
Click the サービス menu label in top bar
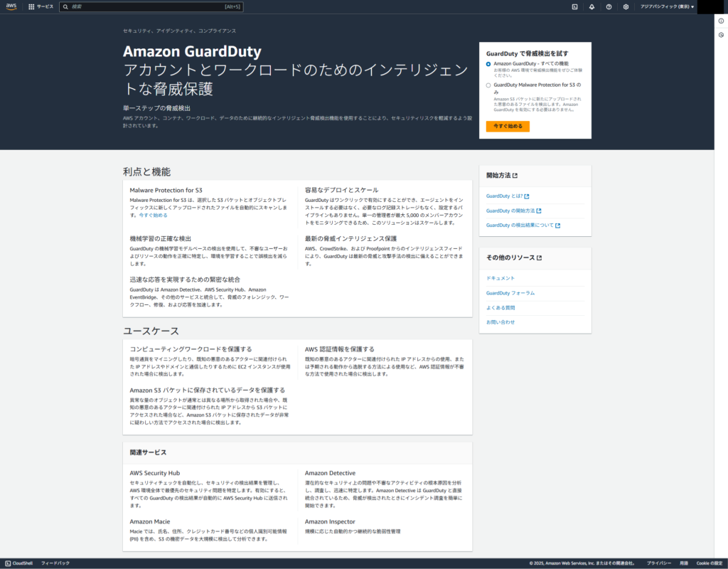pos(45,7)
